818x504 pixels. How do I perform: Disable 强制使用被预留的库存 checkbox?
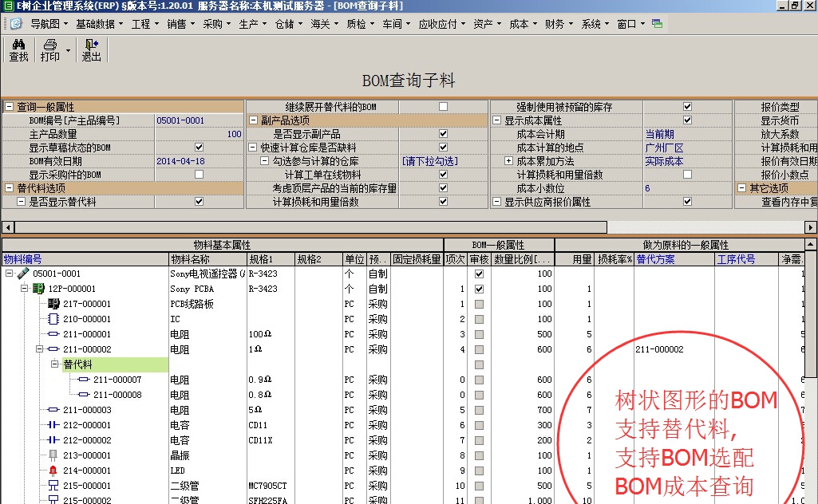(x=688, y=106)
